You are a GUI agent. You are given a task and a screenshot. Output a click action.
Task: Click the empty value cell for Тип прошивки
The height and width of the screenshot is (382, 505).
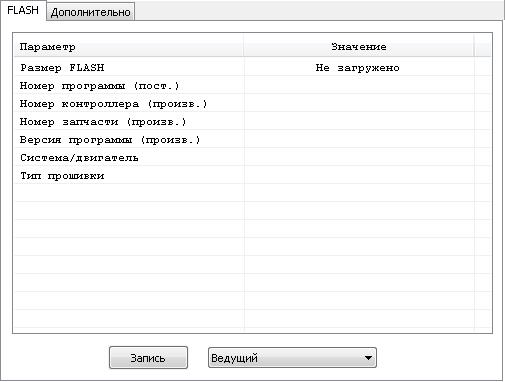click(x=359, y=176)
